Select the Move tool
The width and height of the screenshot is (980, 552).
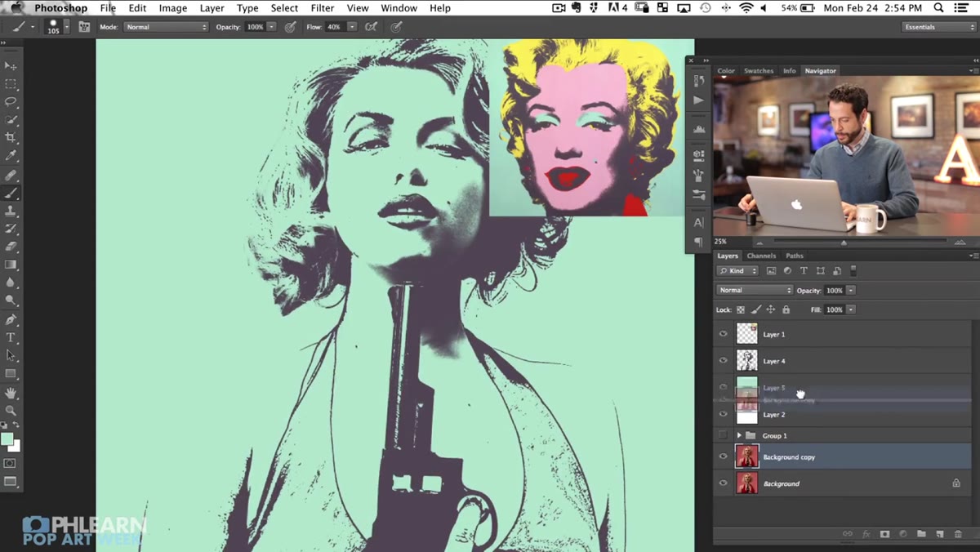pos(11,66)
